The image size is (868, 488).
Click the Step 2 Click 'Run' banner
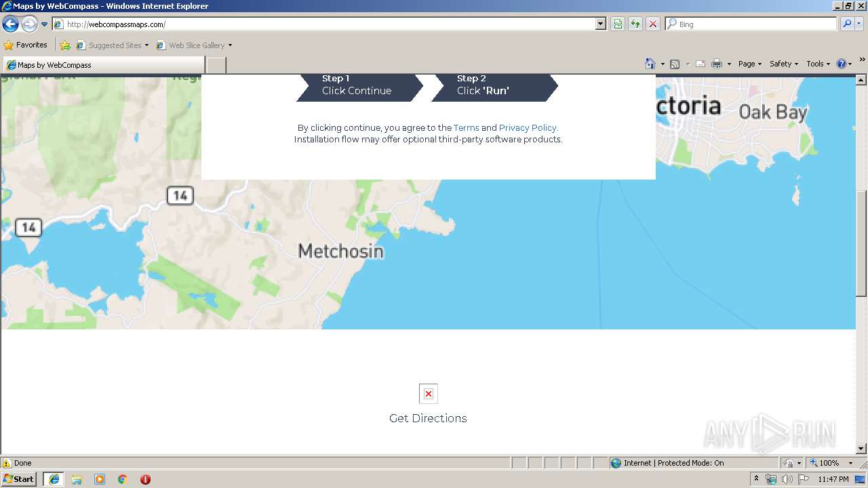(494, 87)
